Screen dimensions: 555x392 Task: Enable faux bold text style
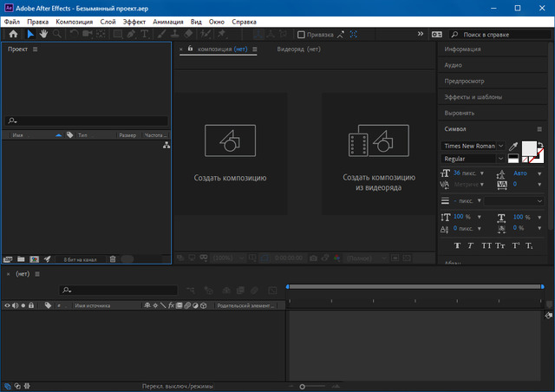[458, 245]
